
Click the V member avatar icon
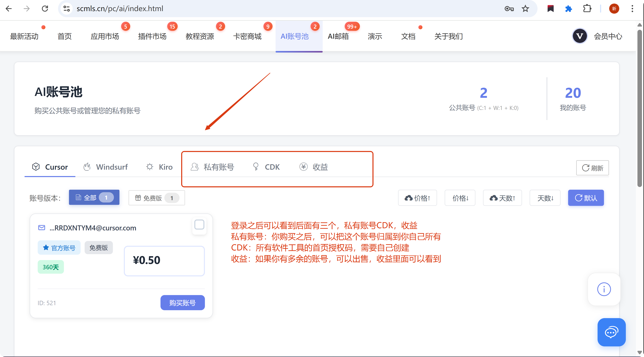click(580, 36)
